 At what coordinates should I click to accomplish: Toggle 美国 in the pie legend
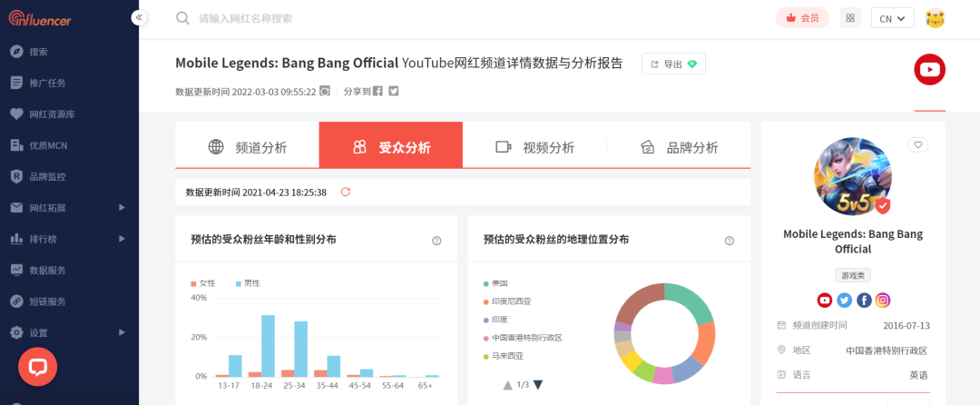point(495,283)
